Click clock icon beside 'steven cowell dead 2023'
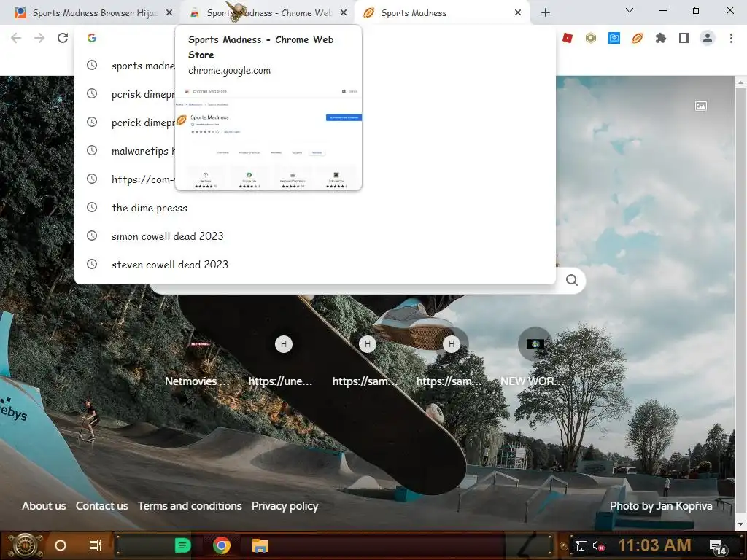The image size is (747, 560). coord(92,264)
